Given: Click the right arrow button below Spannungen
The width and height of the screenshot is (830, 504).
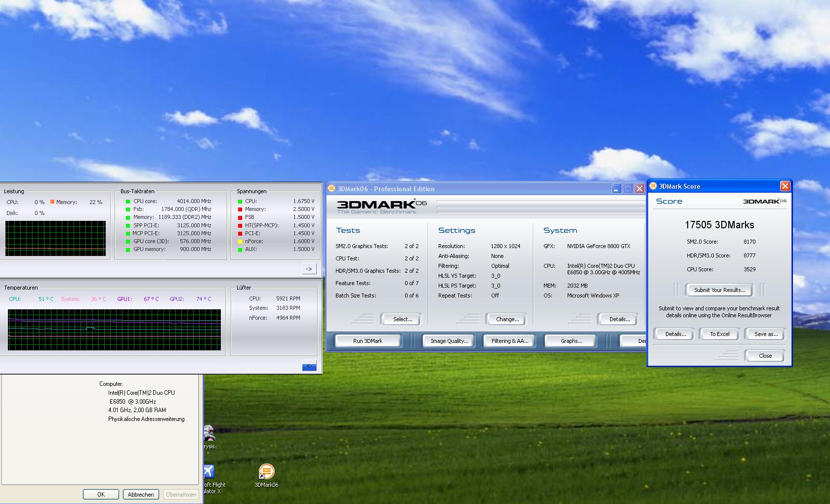Looking at the screenshot, I should (x=309, y=269).
